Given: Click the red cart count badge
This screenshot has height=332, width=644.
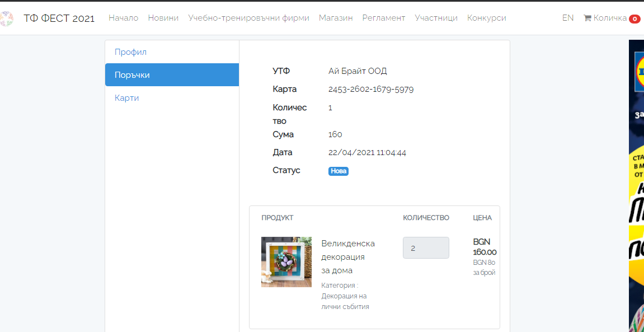Looking at the screenshot, I should point(634,18).
